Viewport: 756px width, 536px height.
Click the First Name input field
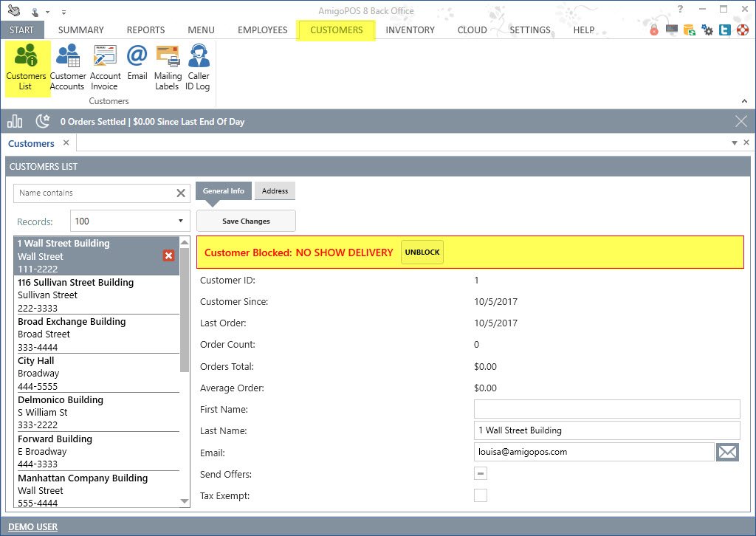(606, 409)
